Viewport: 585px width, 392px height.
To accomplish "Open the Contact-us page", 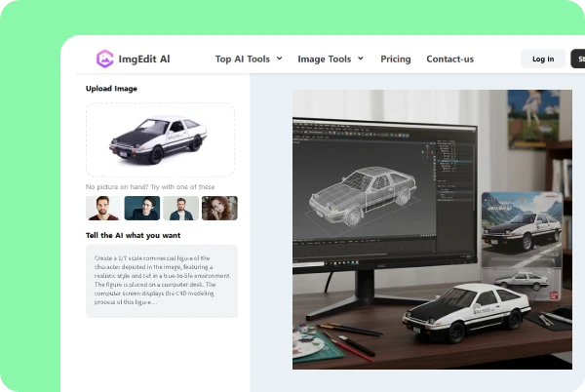I will pos(449,59).
